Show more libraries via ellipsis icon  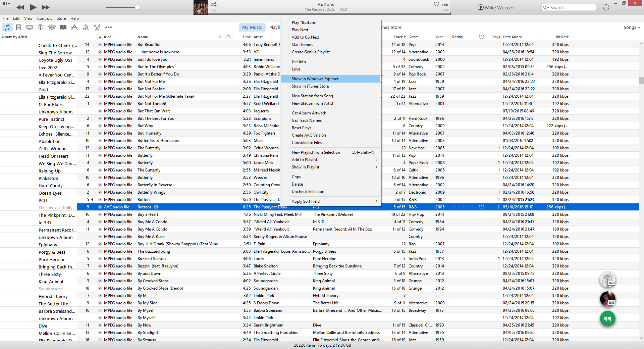click(108, 27)
